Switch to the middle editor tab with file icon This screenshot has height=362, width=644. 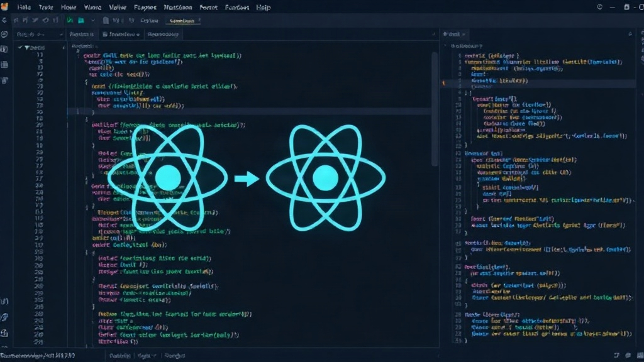click(x=121, y=35)
